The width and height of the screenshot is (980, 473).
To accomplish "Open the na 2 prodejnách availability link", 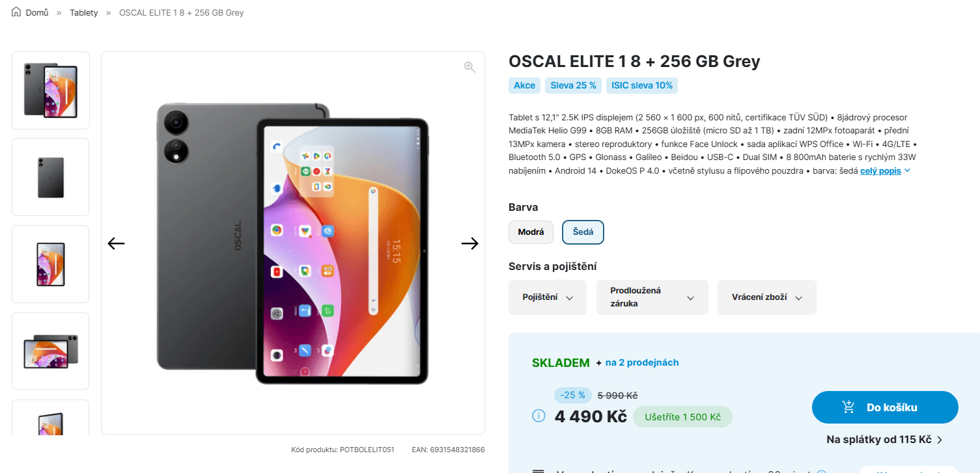I will tap(641, 362).
